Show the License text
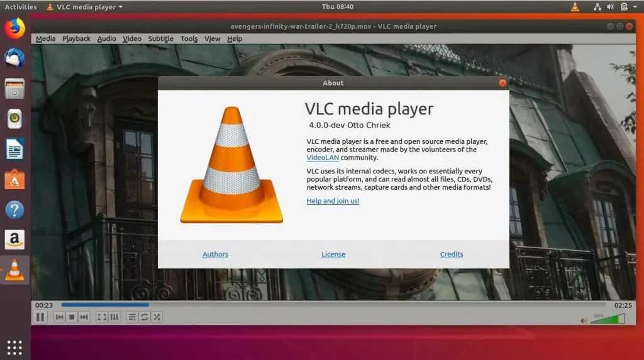Screen dimensions: 644x360 point(333,254)
